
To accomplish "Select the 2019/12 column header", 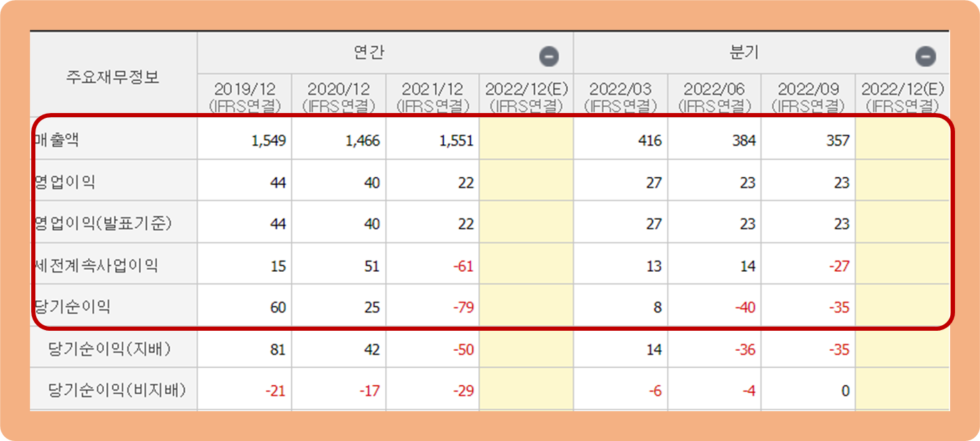I will (x=244, y=97).
